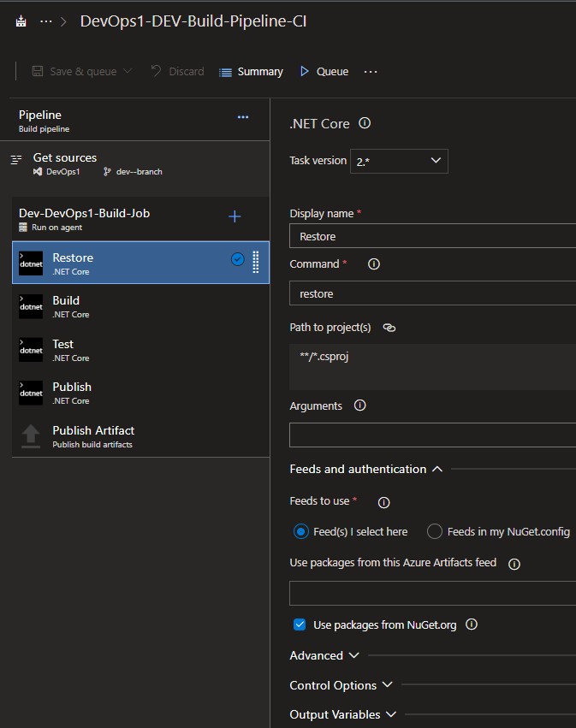Viewport: 576px width, 728px height.
Task: Select the Publish Artifact task
Action: tap(140, 436)
